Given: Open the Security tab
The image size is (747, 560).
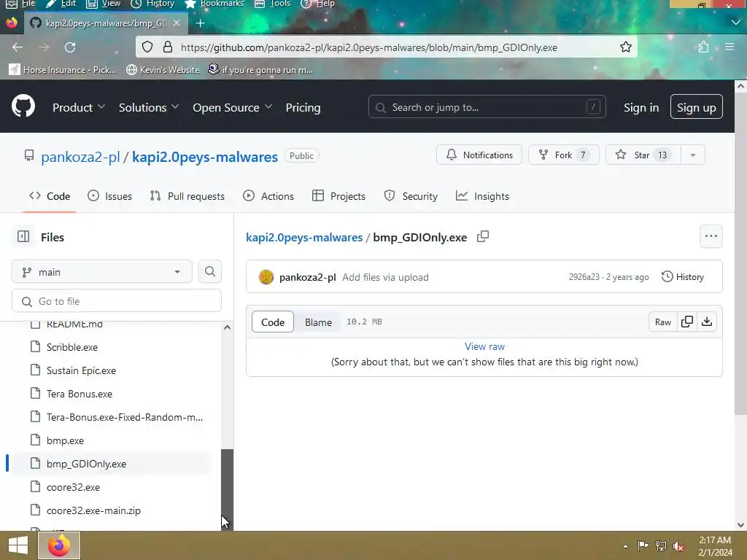Looking at the screenshot, I should [x=411, y=196].
